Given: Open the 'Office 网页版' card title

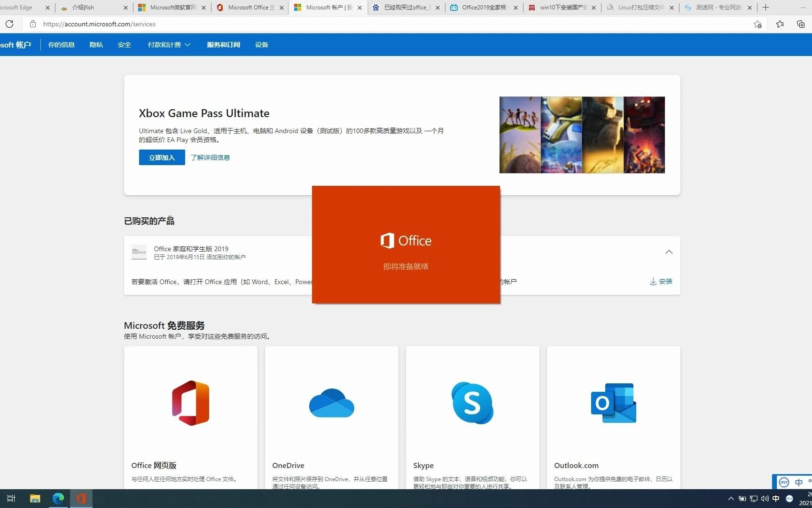Looking at the screenshot, I should [154, 465].
